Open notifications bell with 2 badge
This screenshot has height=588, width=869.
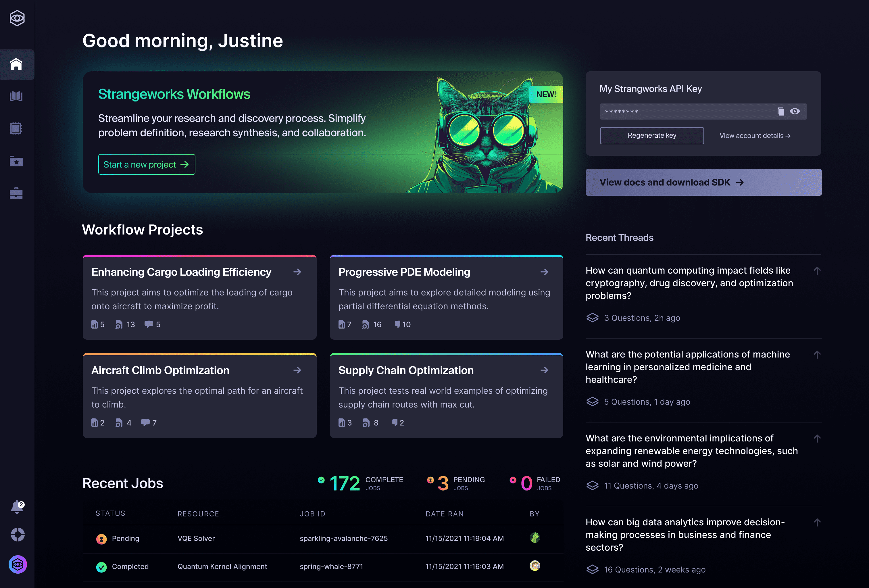[17, 507]
